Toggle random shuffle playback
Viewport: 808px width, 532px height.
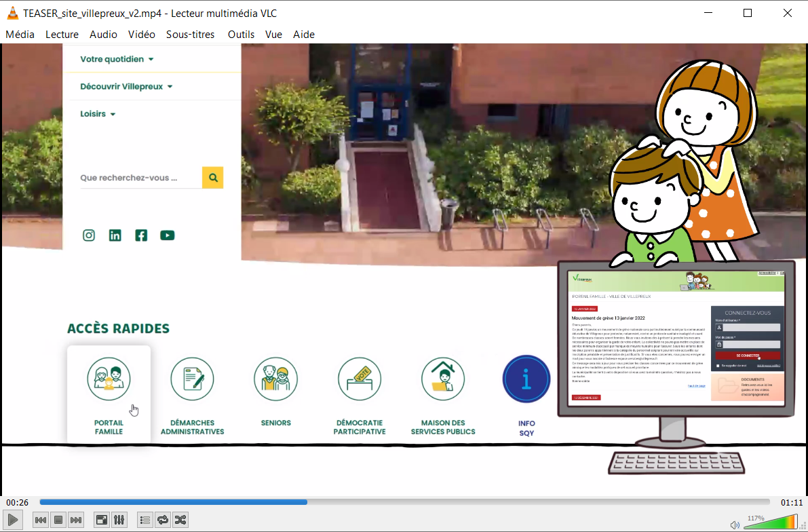180,520
